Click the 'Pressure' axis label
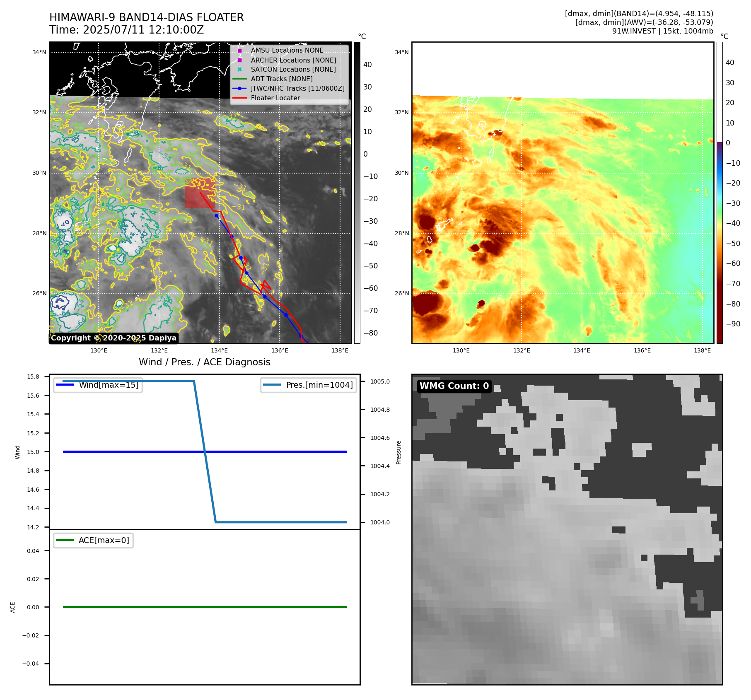The width and height of the screenshot is (751, 700). pyautogui.click(x=398, y=452)
